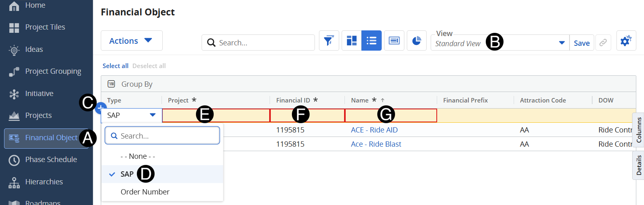This screenshot has height=205, width=644.
Task: Select the None option in the list
Action: point(138,156)
